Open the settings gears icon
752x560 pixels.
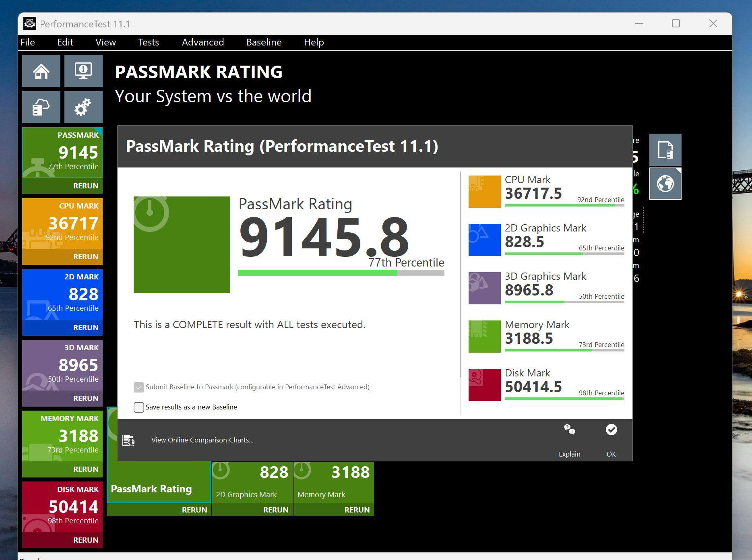point(83,107)
